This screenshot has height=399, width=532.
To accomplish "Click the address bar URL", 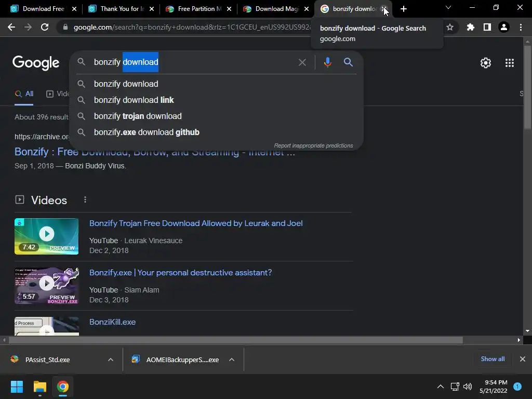I will [x=192, y=27].
